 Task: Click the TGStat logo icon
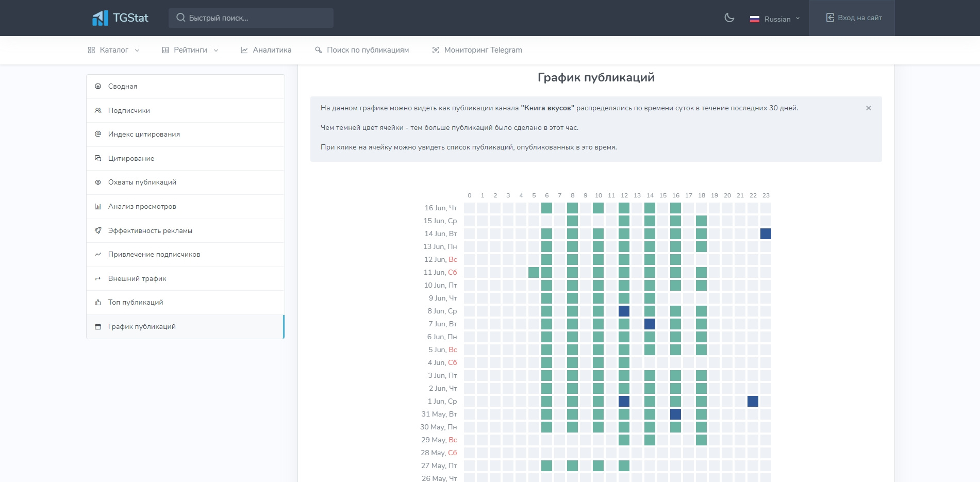click(x=100, y=18)
